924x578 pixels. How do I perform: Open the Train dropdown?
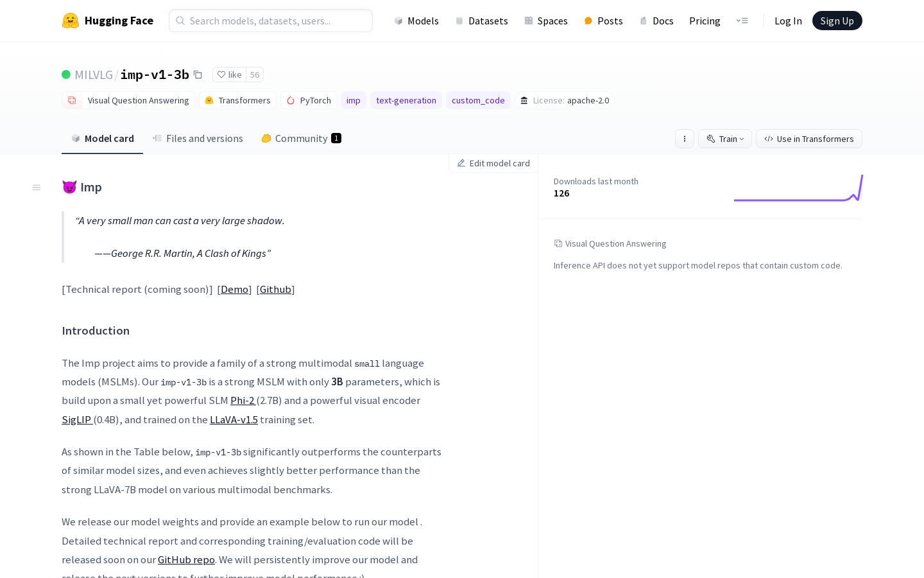[x=725, y=139]
